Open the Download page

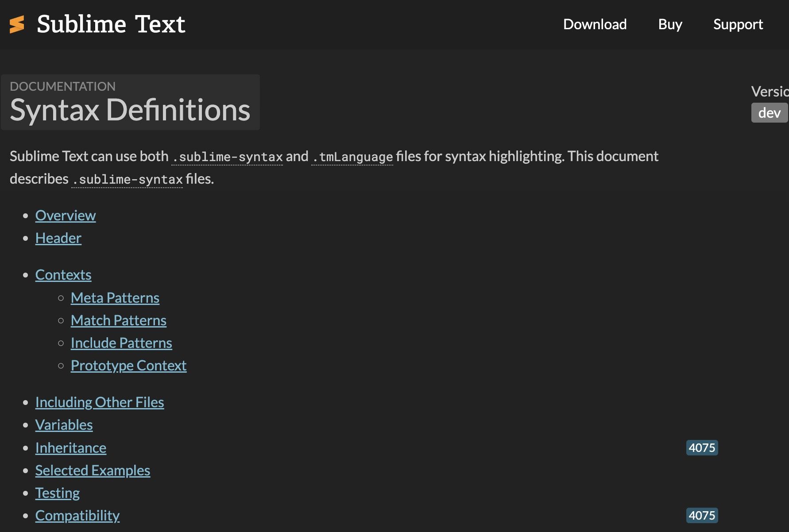(595, 24)
